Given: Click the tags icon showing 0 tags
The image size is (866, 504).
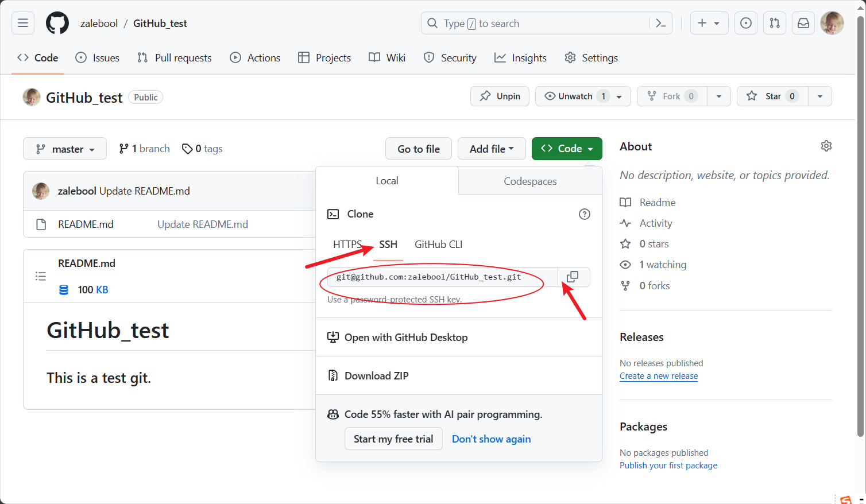Looking at the screenshot, I should [x=187, y=149].
